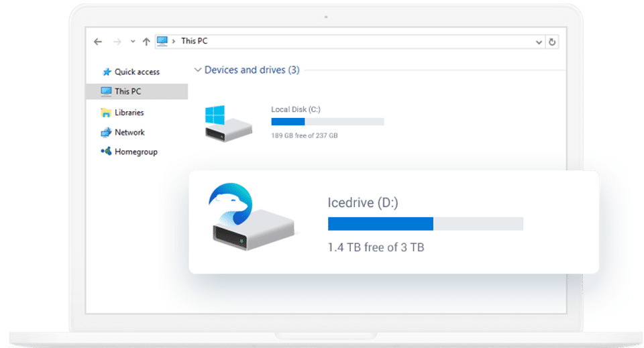Select This PC in the sidebar
The height and width of the screenshot is (348, 644).
pyautogui.click(x=127, y=91)
